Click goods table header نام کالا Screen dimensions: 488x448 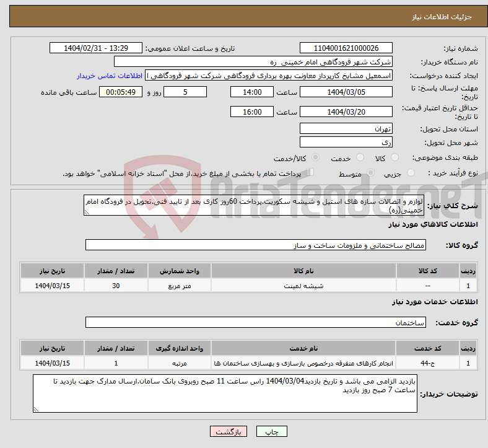(x=303, y=271)
